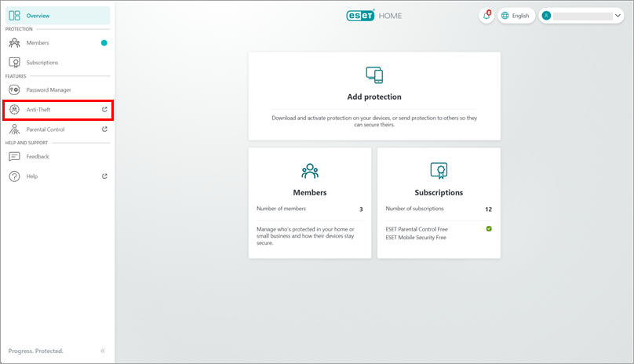Open the notifications bell icon
This screenshot has height=364, width=634.
486,16
